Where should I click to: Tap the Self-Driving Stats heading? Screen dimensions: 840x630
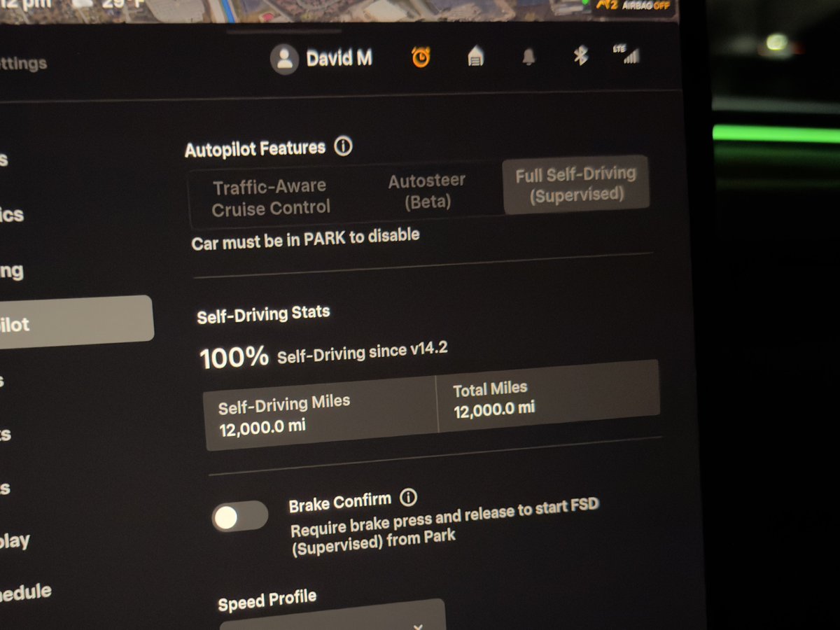coord(263,314)
